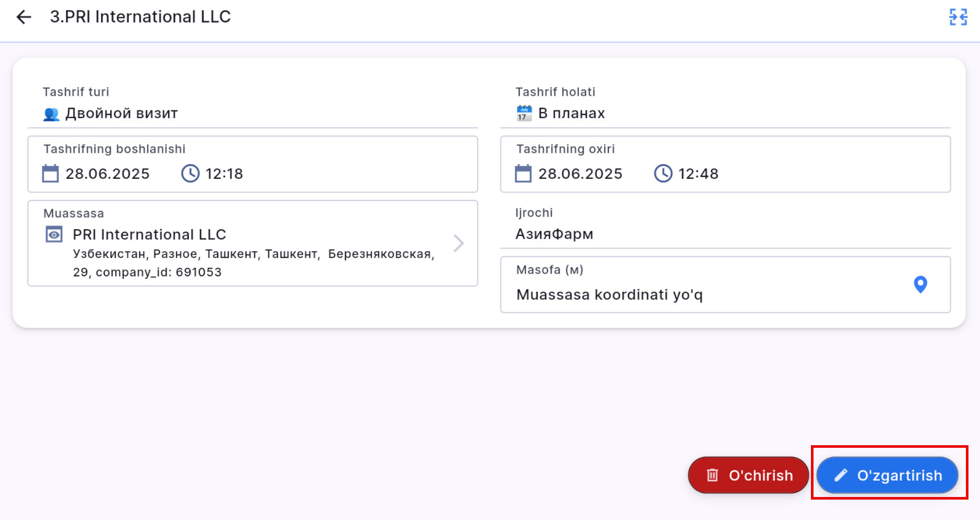Click the start date calendar icon
The height and width of the screenshot is (520, 980).
[x=51, y=174]
